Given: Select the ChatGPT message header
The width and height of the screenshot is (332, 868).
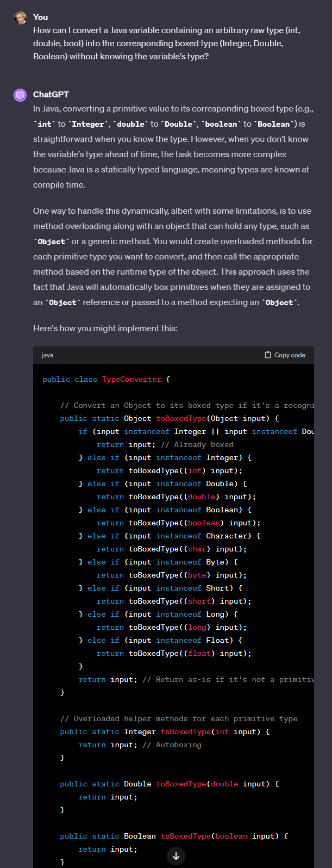Looking at the screenshot, I should pos(53,94).
